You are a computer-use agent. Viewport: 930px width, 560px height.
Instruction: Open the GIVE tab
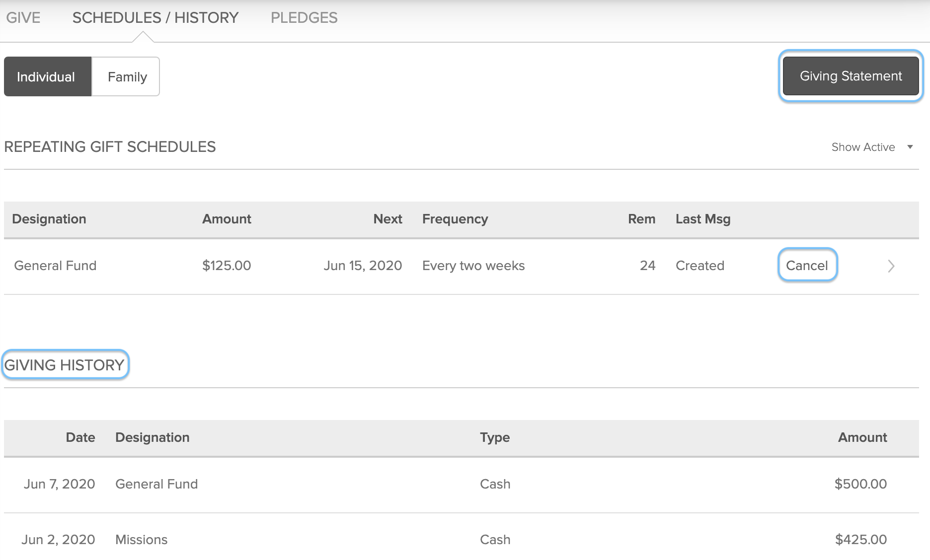coord(23,18)
